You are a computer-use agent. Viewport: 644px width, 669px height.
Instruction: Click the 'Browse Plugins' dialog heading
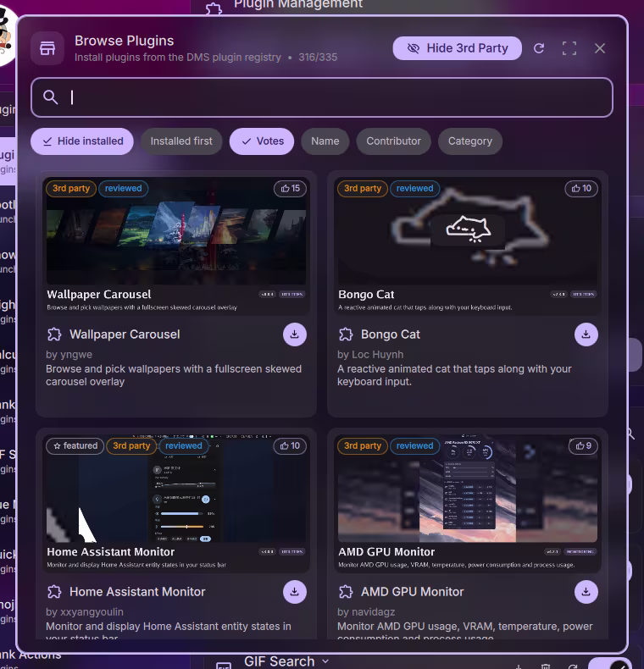125,41
